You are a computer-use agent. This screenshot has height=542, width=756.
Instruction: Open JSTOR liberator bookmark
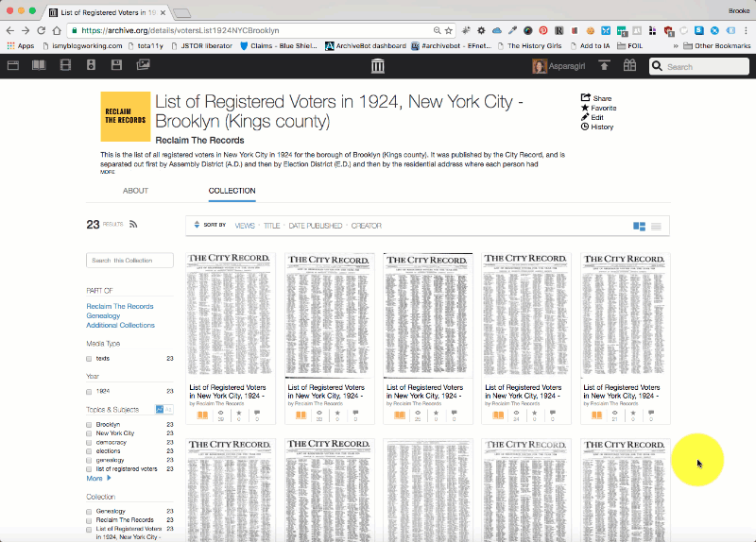202,45
